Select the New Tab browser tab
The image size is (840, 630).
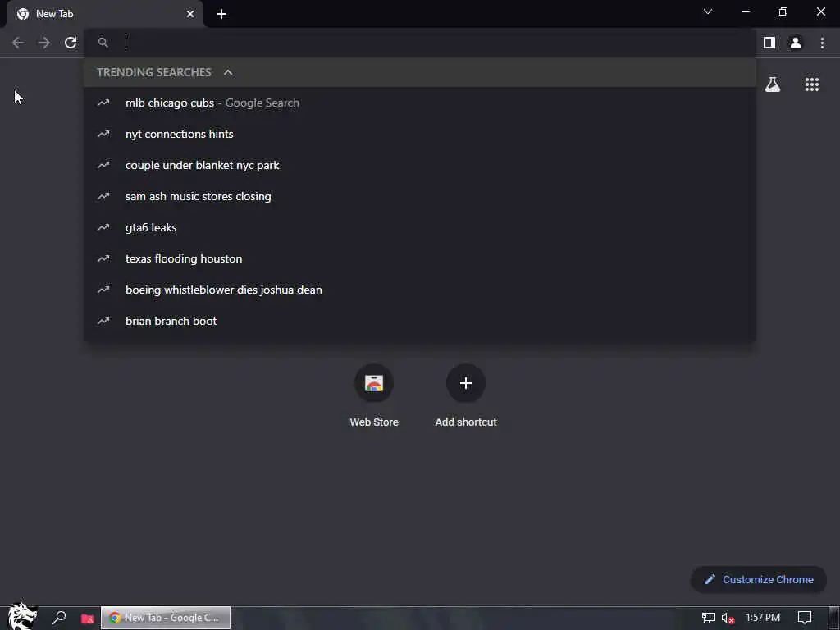[x=105, y=14]
